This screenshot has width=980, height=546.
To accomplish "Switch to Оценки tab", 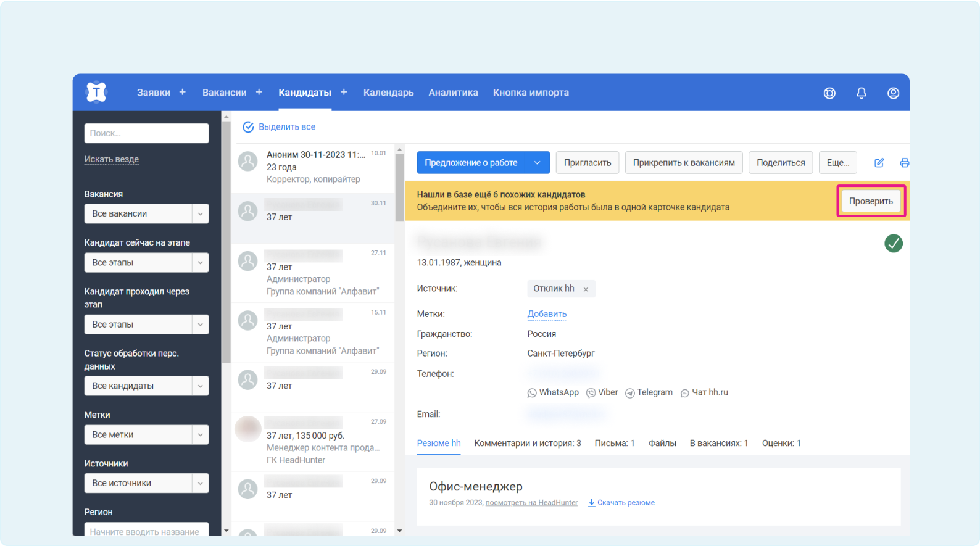I will click(x=781, y=443).
